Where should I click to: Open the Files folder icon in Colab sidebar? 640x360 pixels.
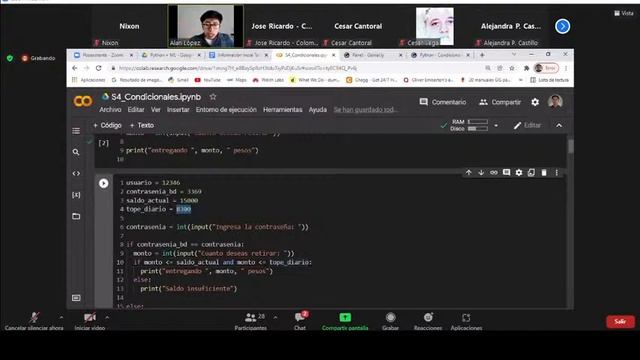[x=76, y=216]
